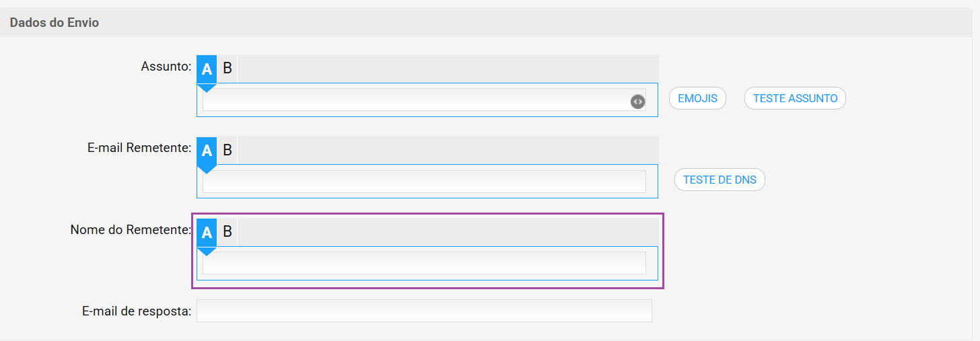Image resolution: width=980 pixels, height=341 pixels.
Task: Click into the E-mail Remetente input field
Action: 424,182
